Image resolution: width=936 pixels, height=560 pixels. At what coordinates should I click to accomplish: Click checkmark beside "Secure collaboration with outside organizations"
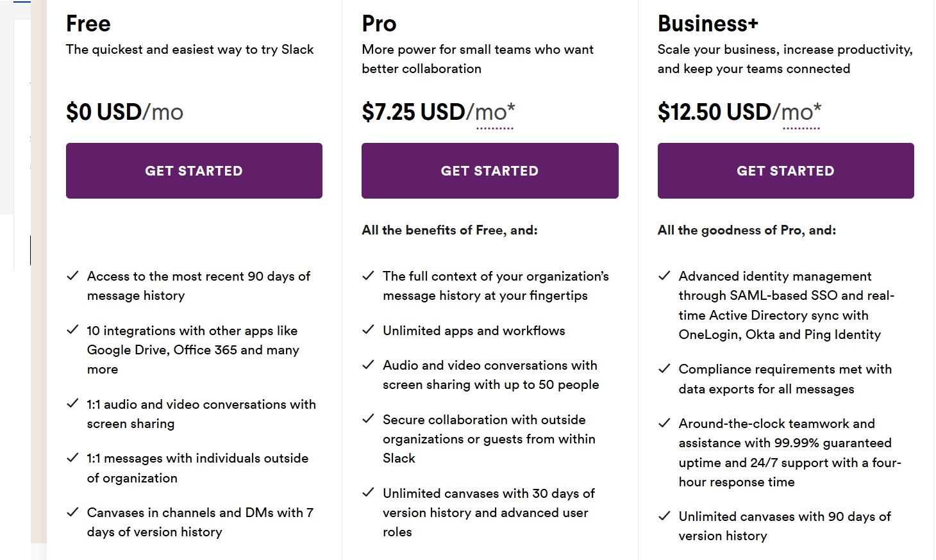tap(368, 419)
